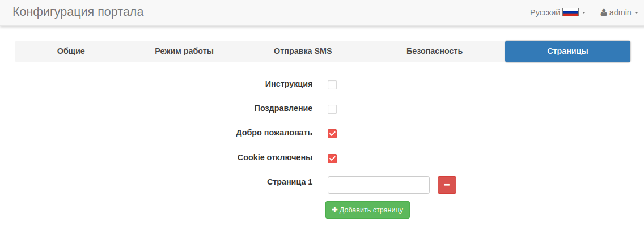The image size is (644, 235).
Task: Focus the Страница 1 text field
Action: pos(378,185)
